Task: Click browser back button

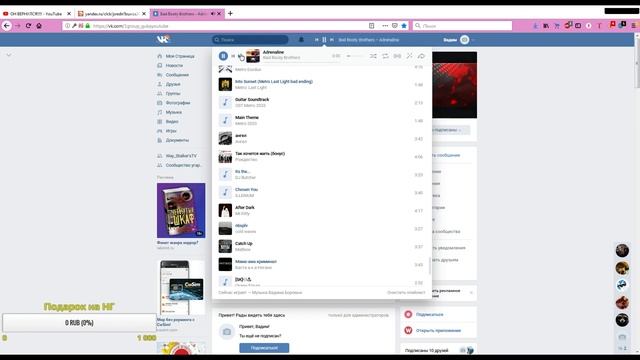Action: 7,26
